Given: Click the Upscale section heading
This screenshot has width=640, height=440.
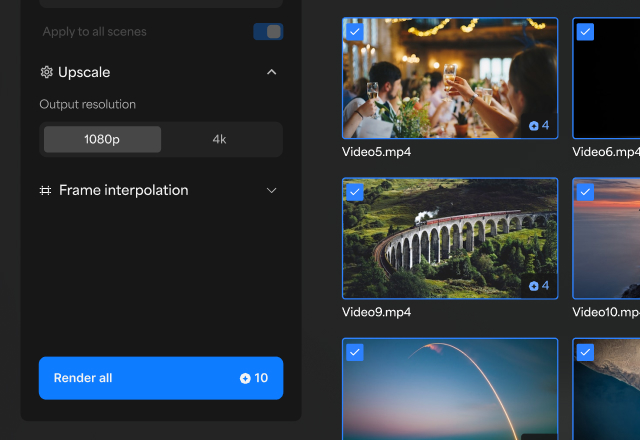Looking at the screenshot, I should click(x=84, y=72).
